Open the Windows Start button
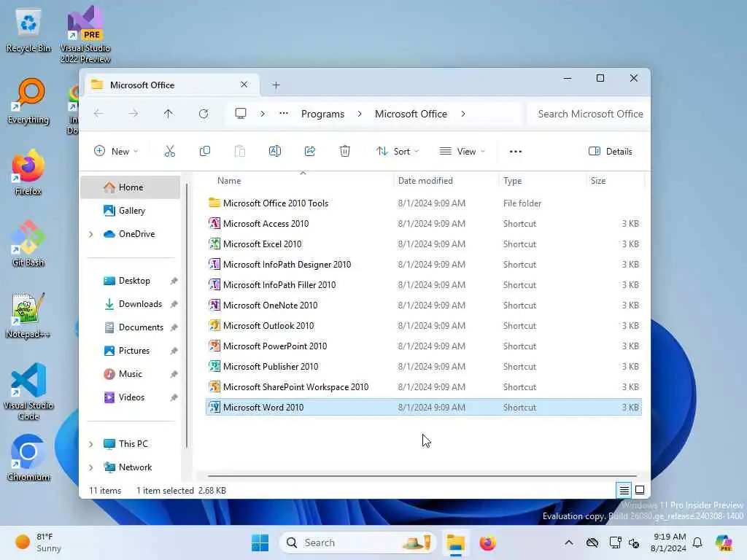 [x=260, y=542]
